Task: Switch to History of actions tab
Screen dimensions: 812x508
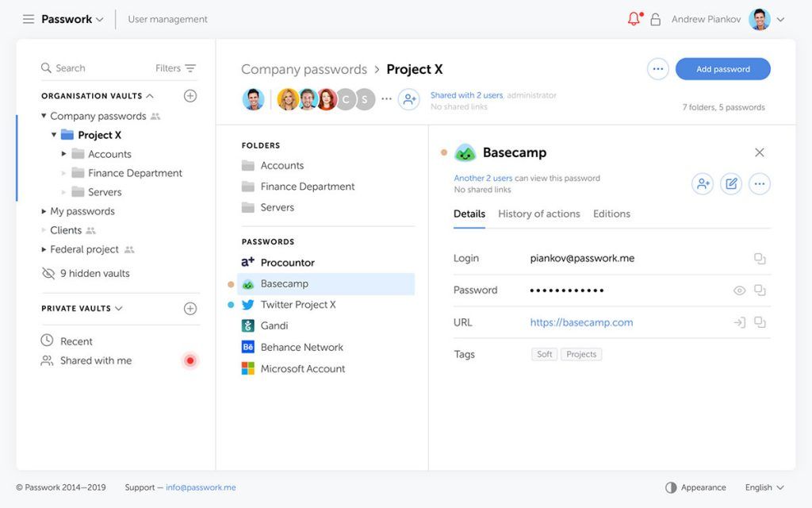Action: coord(539,214)
